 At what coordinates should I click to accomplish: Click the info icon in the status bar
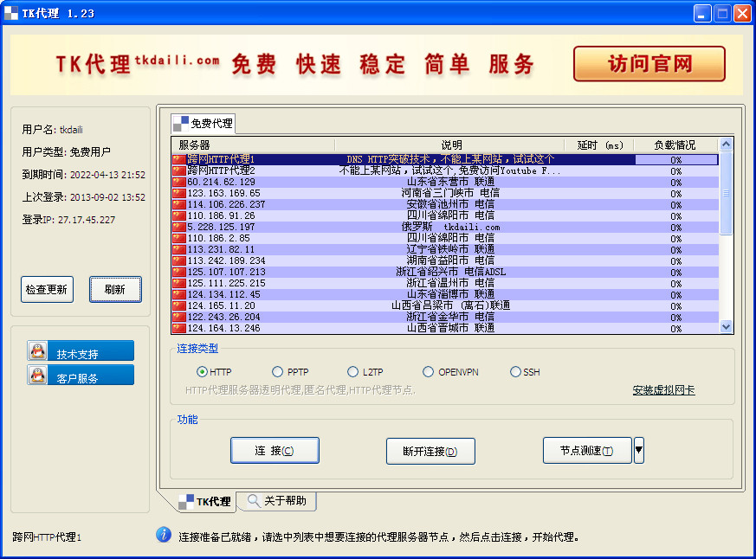tap(163, 535)
